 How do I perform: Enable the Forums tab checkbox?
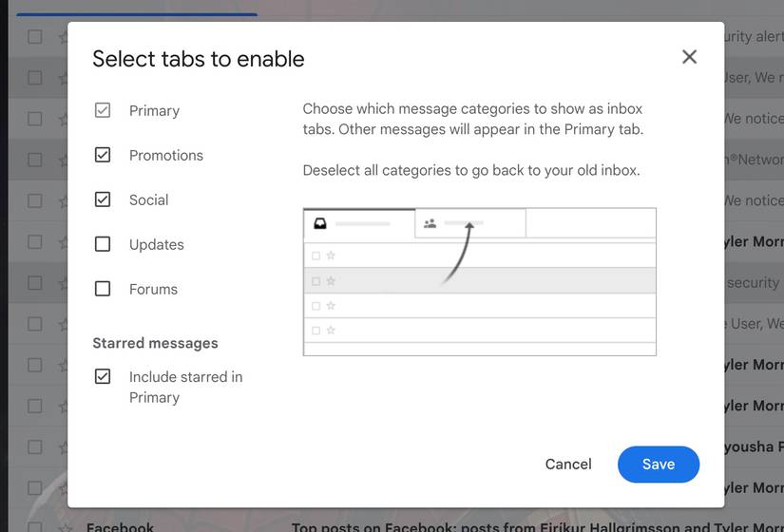pos(103,289)
